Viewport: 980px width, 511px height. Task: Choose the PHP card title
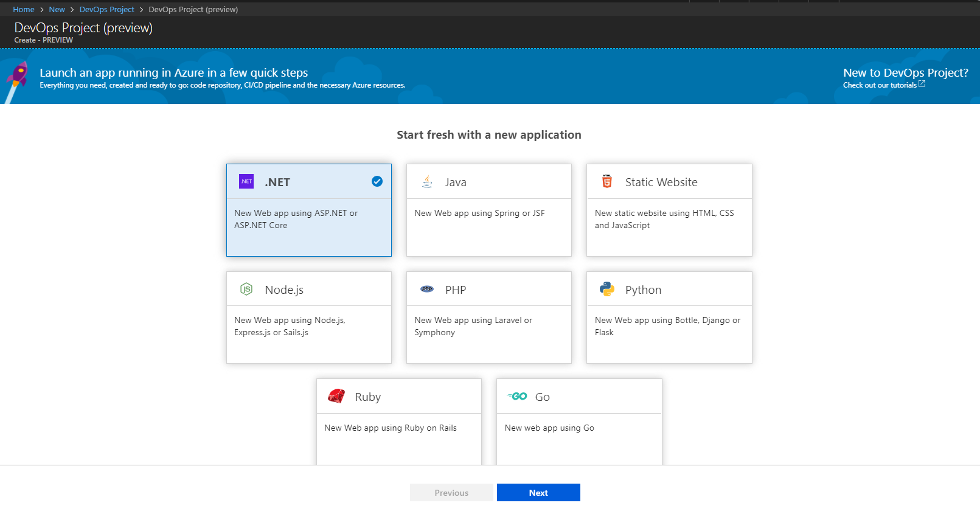[456, 290]
